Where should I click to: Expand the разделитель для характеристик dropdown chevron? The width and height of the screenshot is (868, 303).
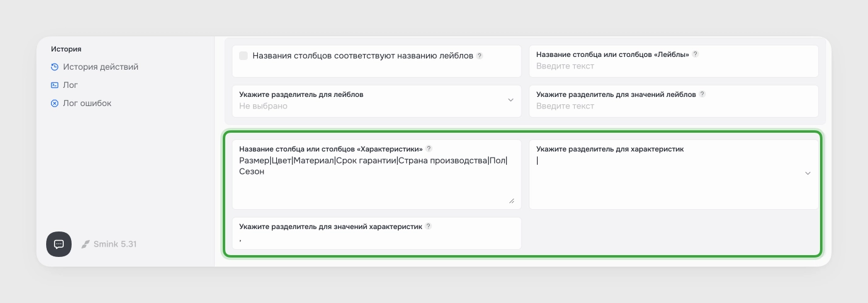click(x=808, y=173)
